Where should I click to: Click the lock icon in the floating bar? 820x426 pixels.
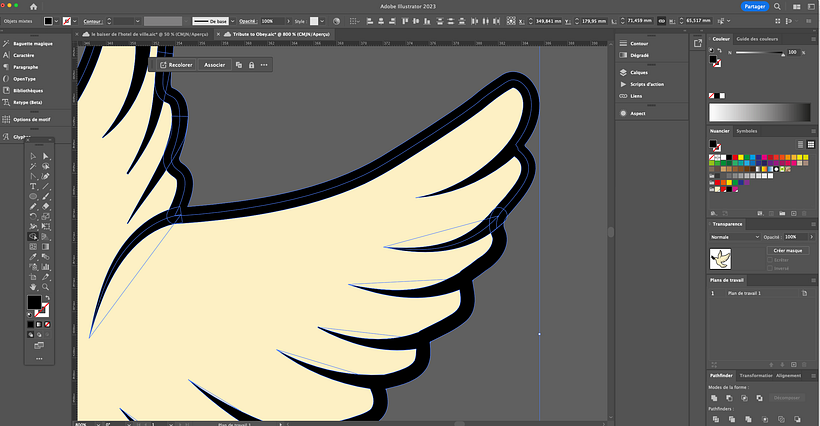(251, 65)
